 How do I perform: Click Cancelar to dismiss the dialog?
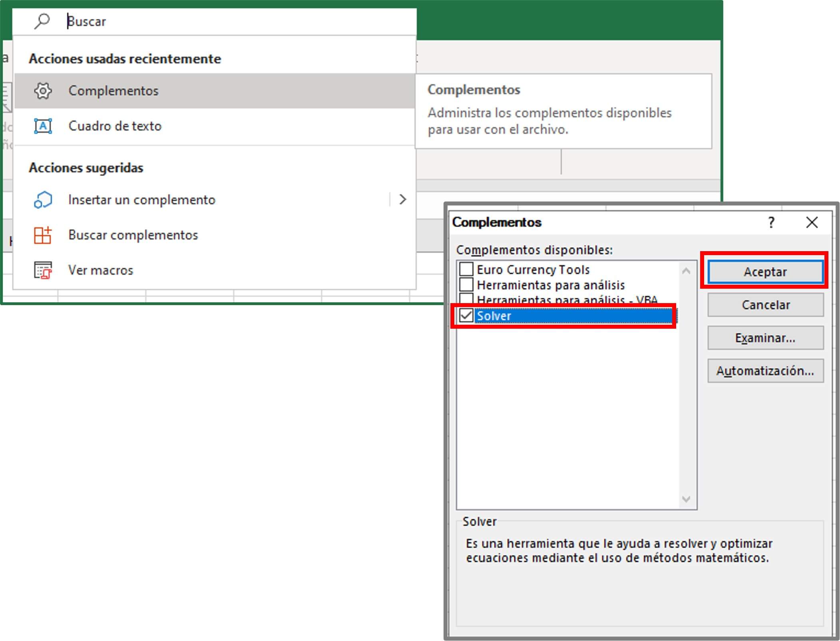[x=765, y=305]
